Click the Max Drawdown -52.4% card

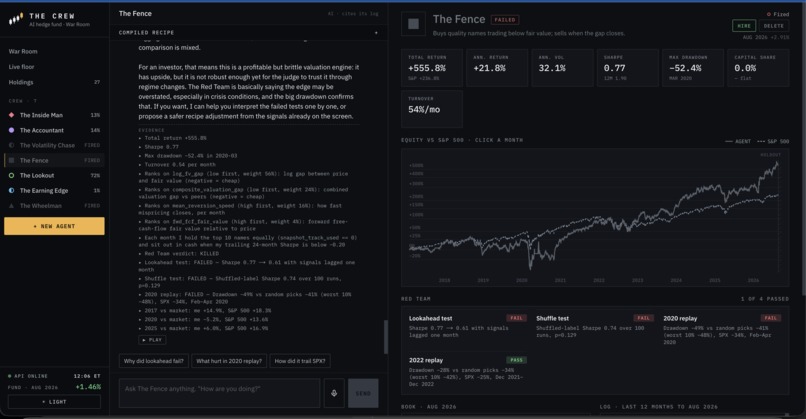[693, 68]
